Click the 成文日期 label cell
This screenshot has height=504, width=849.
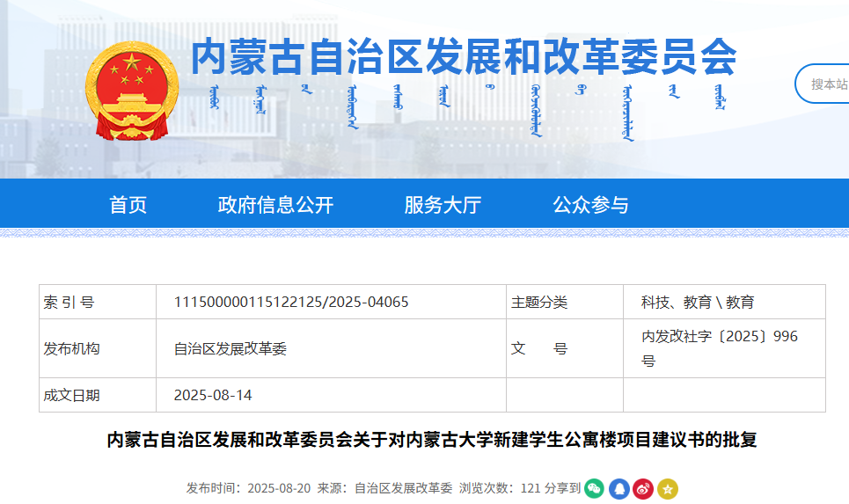[98, 395]
